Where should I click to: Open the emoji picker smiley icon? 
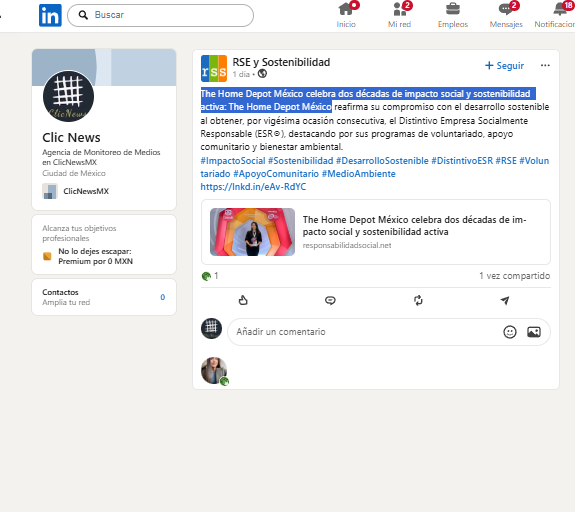pyautogui.click(x=510, y=332)
